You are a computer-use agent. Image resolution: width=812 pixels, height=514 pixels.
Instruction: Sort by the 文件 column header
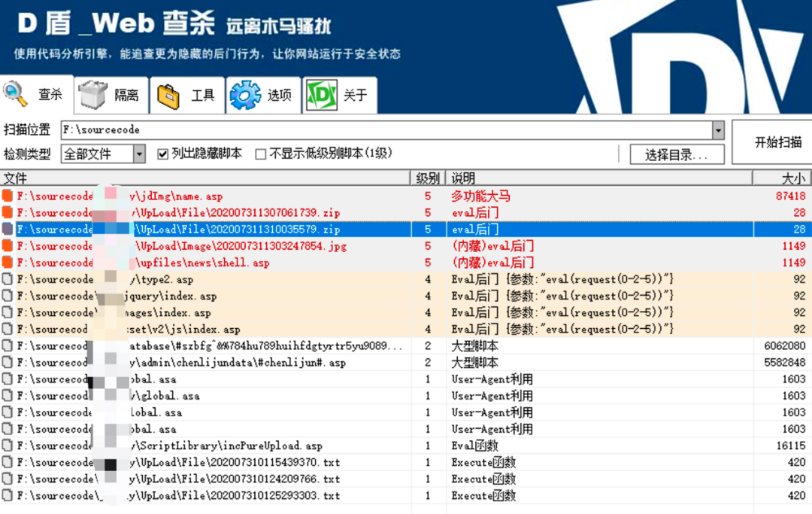point(205,178)
